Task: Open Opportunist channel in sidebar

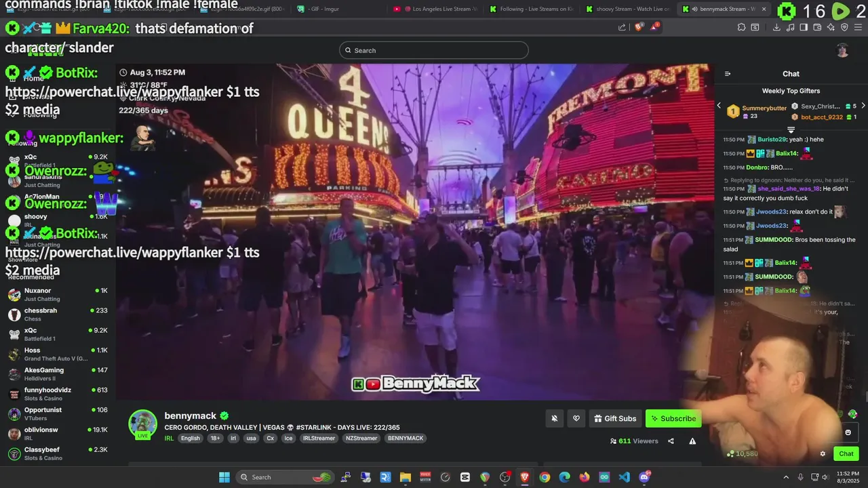Action: tap(58, 413)
